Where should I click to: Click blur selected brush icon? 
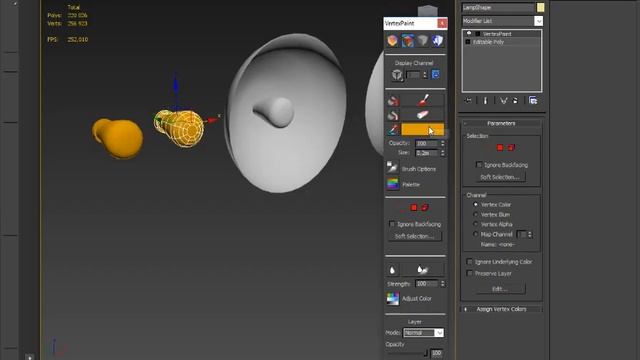[x=422, y=269]
